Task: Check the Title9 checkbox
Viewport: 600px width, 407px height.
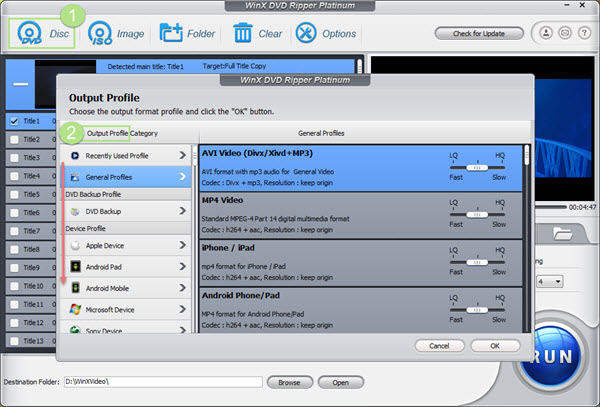Action: [x=14, y=268]
